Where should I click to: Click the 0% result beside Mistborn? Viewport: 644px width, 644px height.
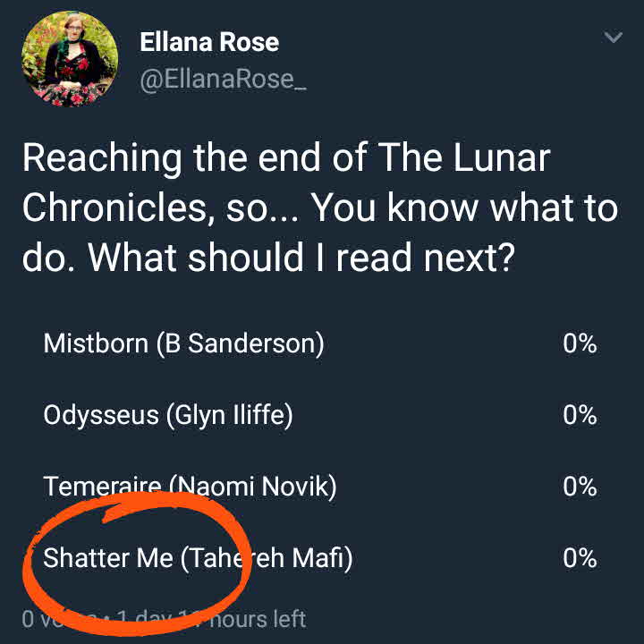point(580,343)
